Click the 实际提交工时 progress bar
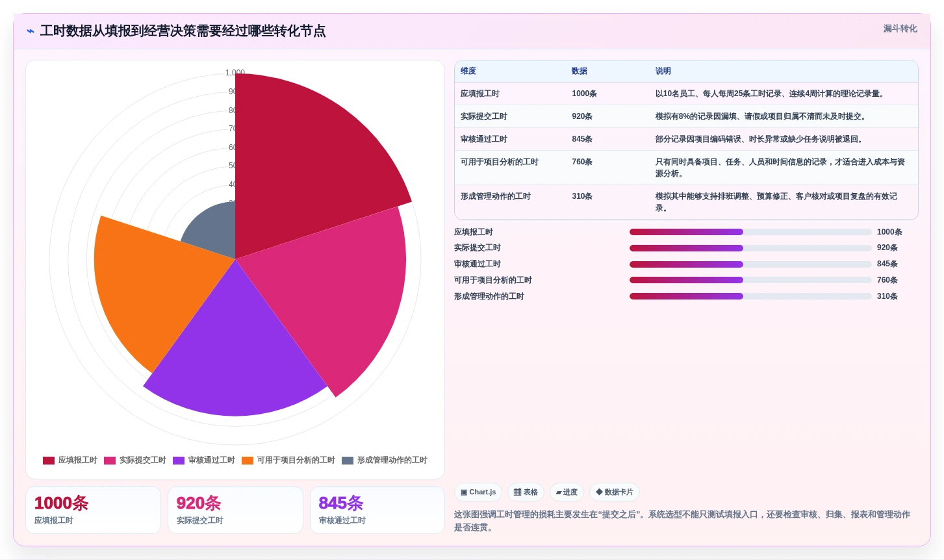This screenshot has height=560, width=944. (750, 248)
